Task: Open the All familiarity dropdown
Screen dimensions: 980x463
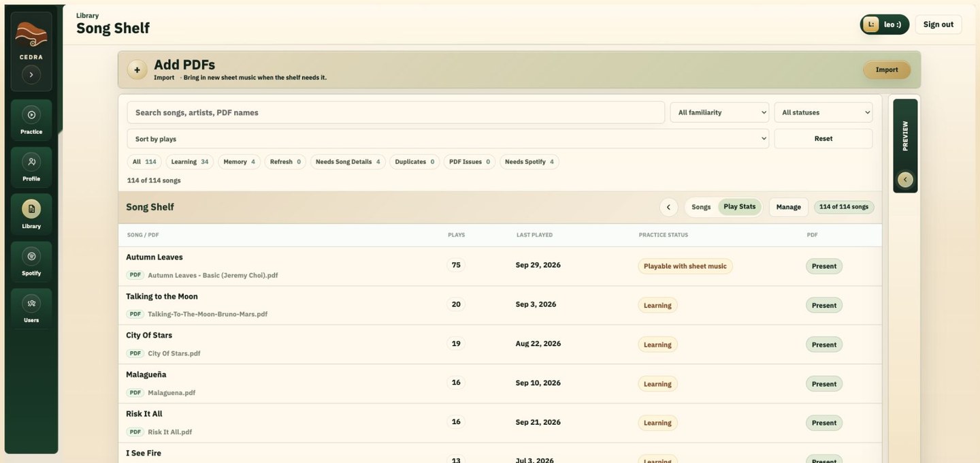Action: (x=719, y=112)
